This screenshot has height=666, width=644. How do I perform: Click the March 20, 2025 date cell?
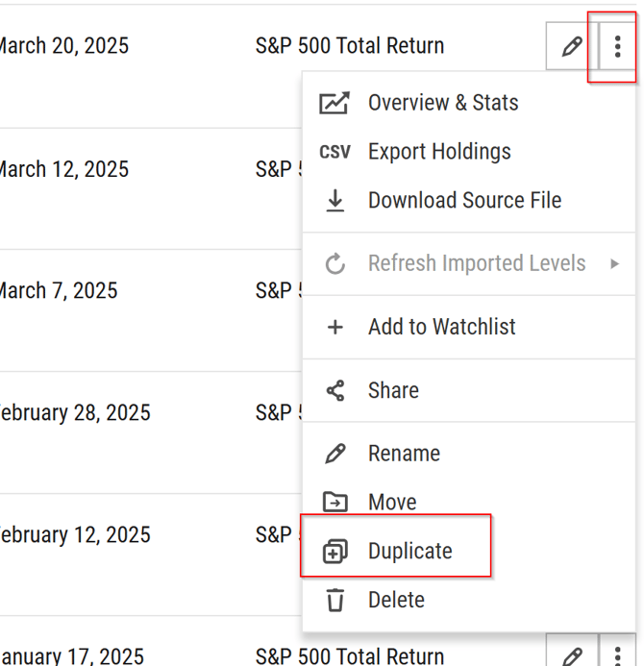63,46
